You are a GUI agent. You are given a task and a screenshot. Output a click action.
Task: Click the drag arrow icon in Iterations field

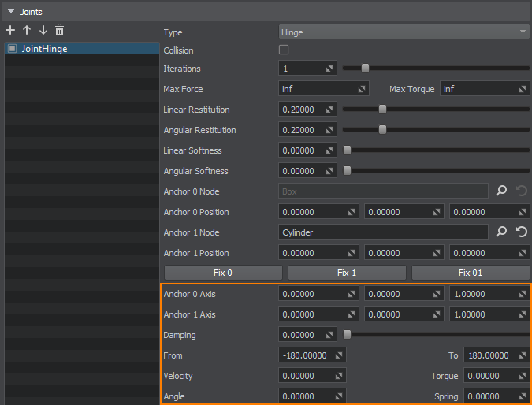(x=329, y=69)
